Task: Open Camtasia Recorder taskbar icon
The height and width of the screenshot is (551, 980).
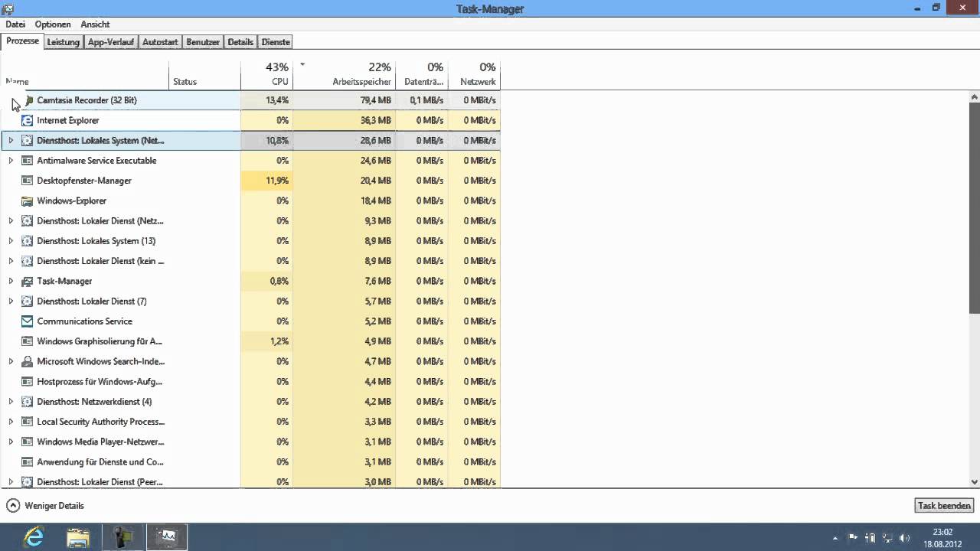Action: coord(122,537)
